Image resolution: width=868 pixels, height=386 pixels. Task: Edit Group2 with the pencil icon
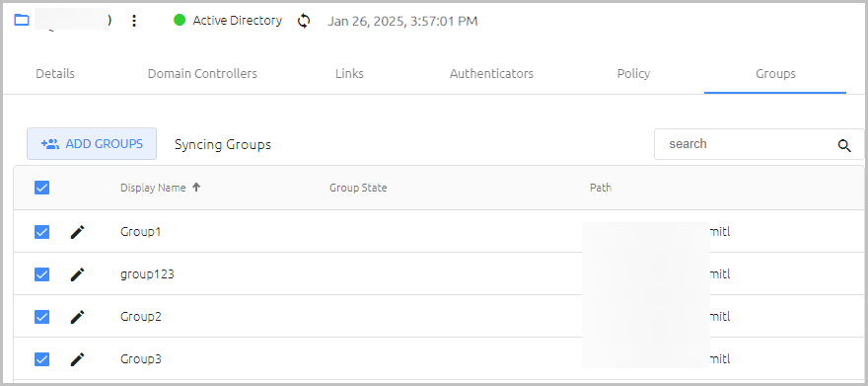pyautogui.click(x=78, y=317)
